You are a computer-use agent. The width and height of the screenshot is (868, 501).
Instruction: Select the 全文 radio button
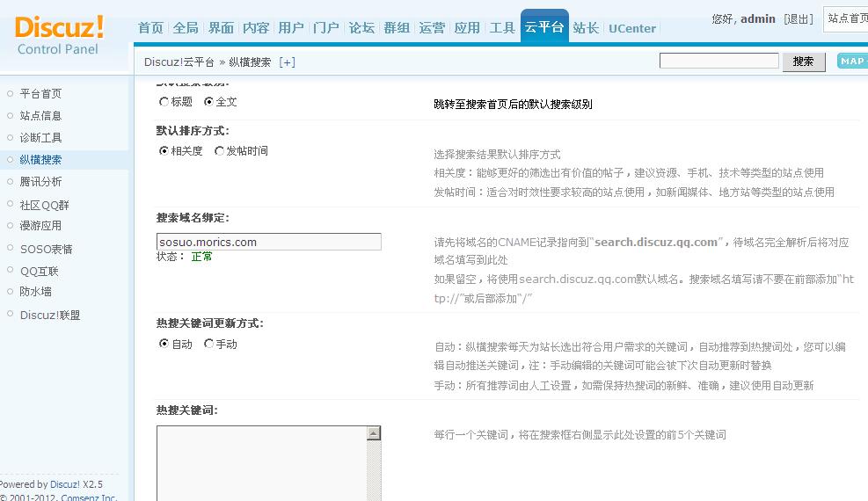[x=208, y=102]
